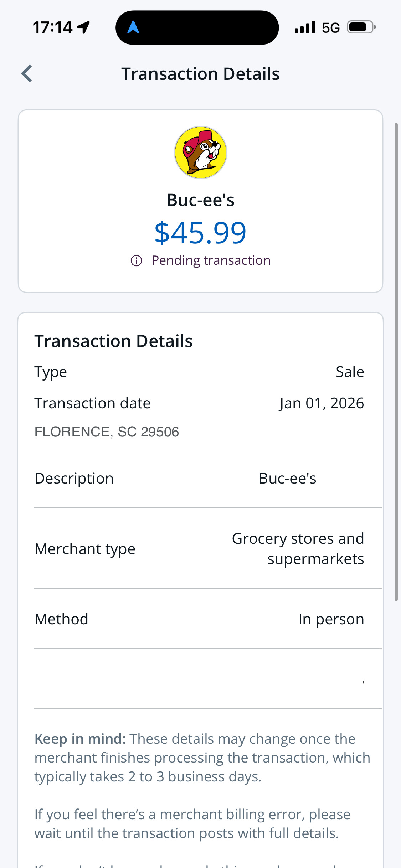This screenshot has height=868, width=401.
Task: Tap the Transaction Details page title
Action: click(200, 74)
